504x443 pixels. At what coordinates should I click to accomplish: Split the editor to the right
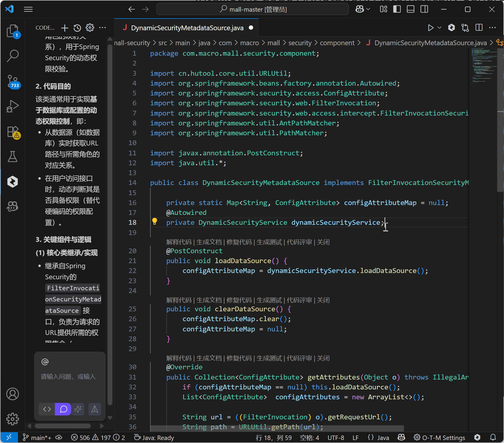tap(479, 28)
